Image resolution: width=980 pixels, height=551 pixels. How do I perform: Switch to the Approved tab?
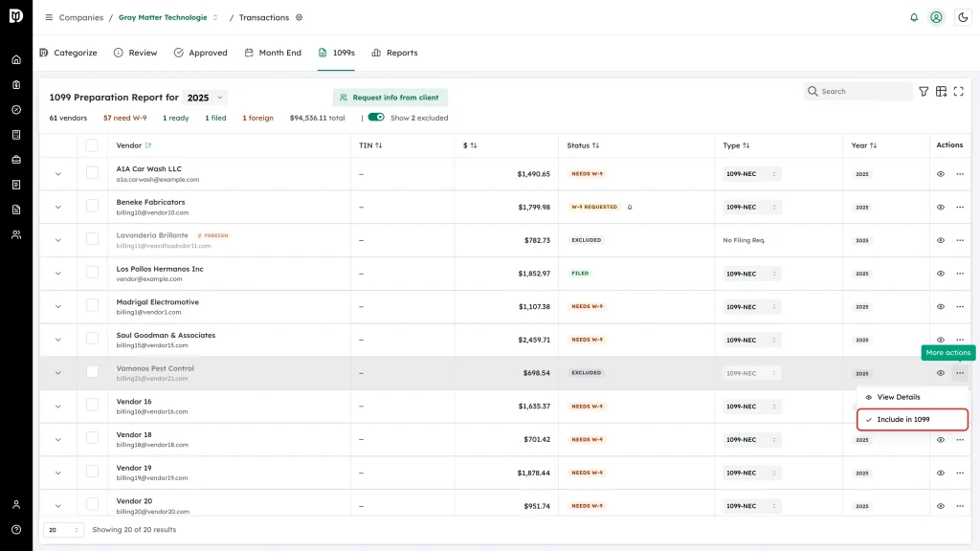pos(201,53)
